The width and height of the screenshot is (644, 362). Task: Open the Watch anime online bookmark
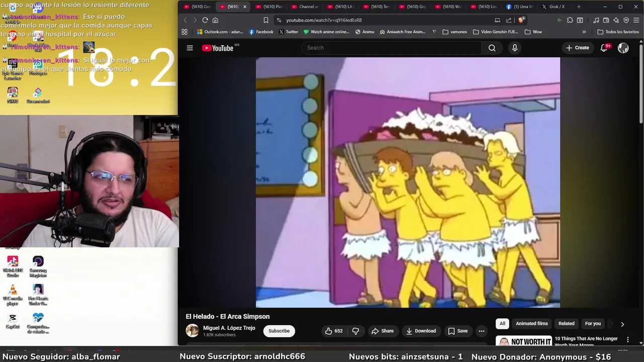(x=326, y=32)
